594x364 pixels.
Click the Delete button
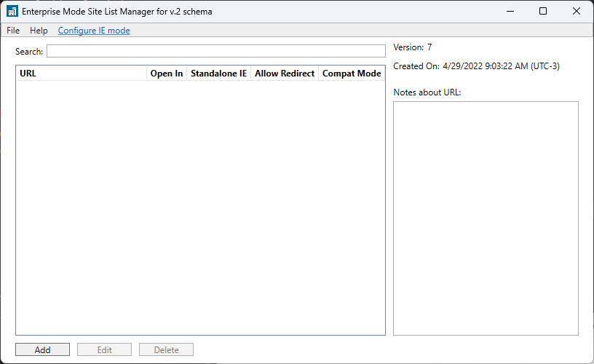166,349
